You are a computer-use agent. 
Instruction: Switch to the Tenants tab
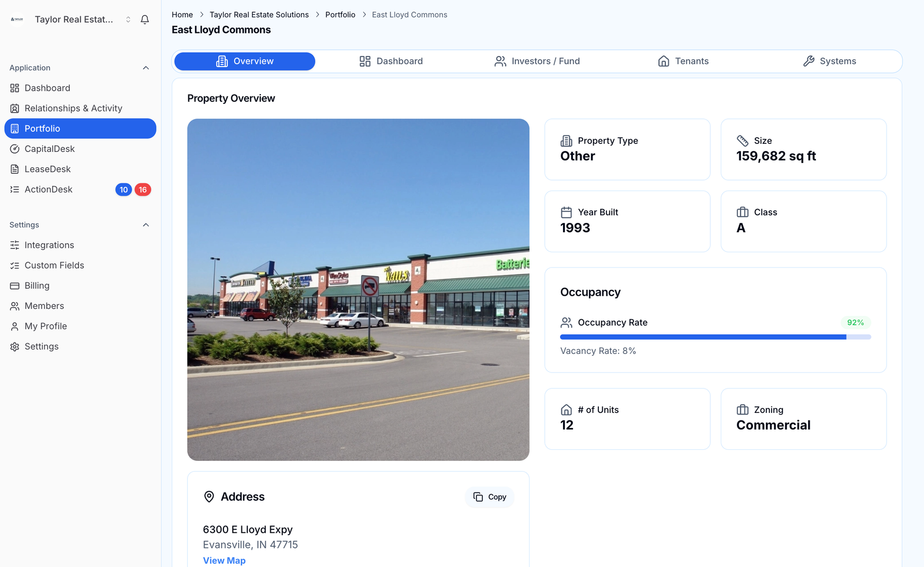coord(683,61)
